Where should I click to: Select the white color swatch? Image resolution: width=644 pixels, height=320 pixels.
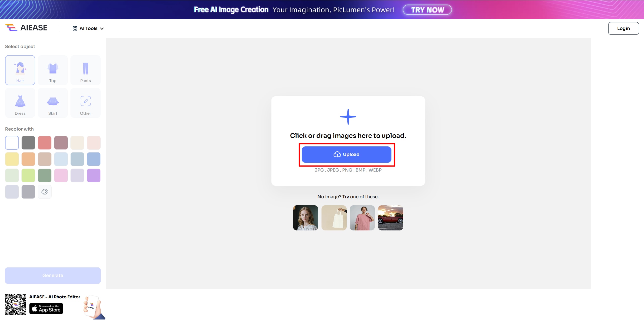tap(12, 142)
